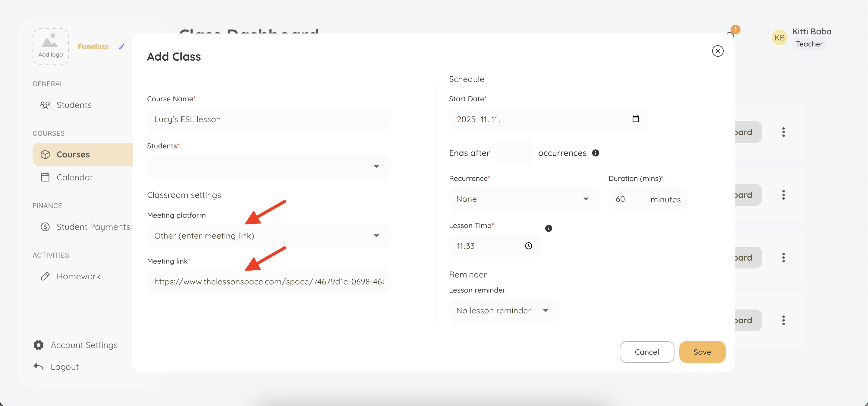Expand the Students dropdown
Image resolution: width=868 pixels, height=406 pixels.
tap(269, 166)
